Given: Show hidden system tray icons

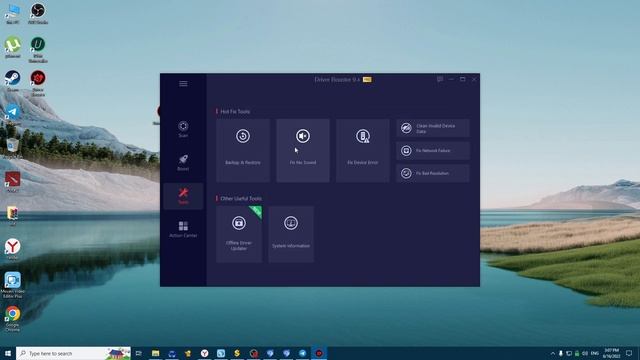Looking at the screenshot, I should coord(553,353).
